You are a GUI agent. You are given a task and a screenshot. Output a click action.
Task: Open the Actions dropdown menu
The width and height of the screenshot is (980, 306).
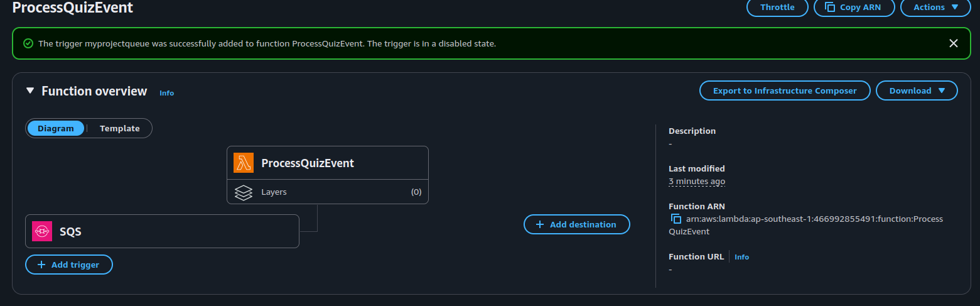click(x=938, y=7)
